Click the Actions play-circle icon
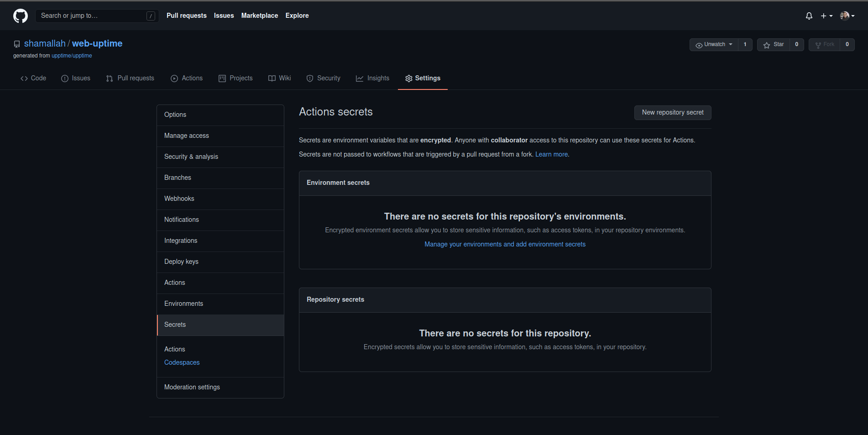868x435 pixels. coord(174,78)
